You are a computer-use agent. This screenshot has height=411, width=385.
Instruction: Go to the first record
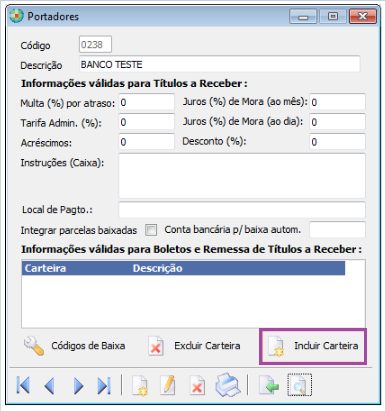pos(23,386)
